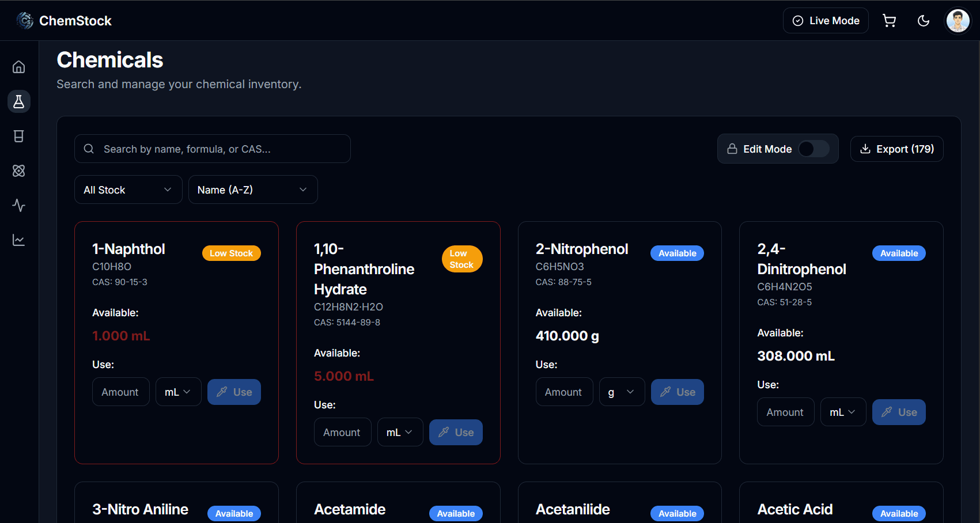Image resolution: width=980 pixels, height=523 pixels.
Task: Click the Live Mode button
Action: 826,21
